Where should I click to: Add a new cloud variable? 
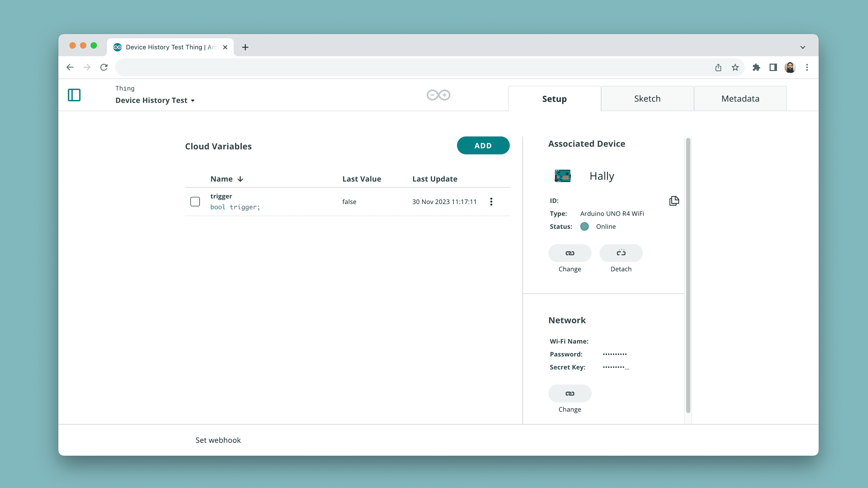[x=483, y=145]
